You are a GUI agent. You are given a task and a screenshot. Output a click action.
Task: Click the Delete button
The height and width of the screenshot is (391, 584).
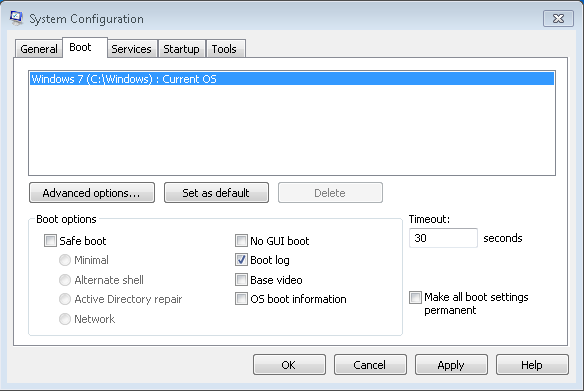330,193
